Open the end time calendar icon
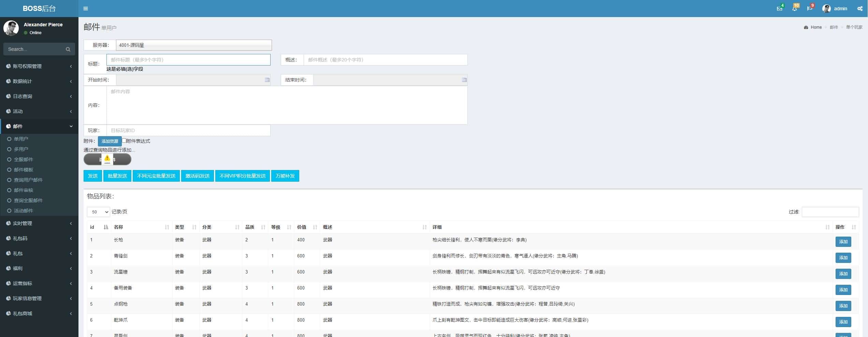The height and width of the screenshot is (337, 868). (x=464, y=80)
